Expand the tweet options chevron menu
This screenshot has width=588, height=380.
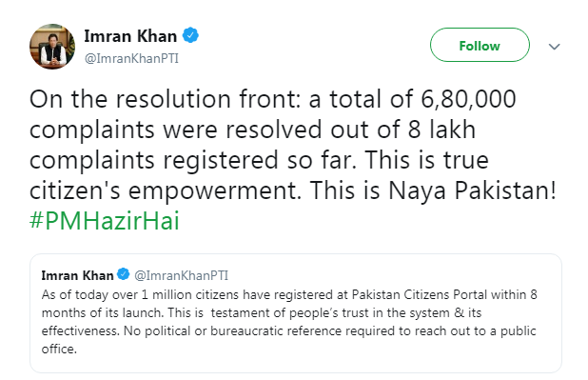[554, 47]
